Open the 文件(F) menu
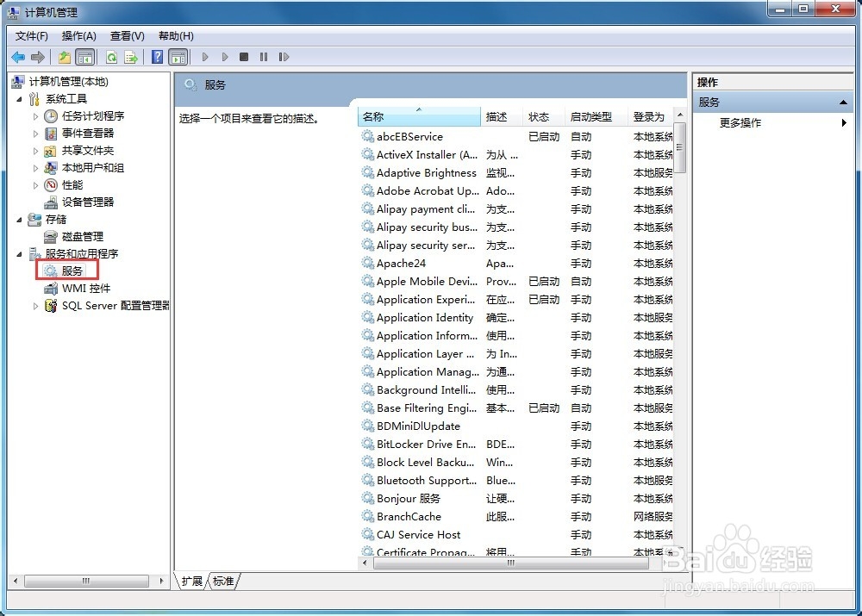Image resolution: width=862 pixels, height=616 pixels. click(x=32, y=36)
